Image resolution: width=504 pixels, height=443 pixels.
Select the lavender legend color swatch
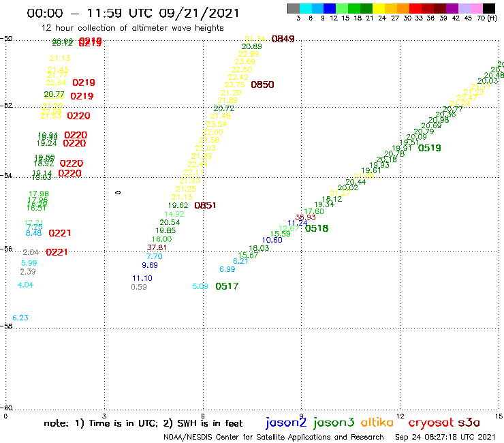click(464, 8)
